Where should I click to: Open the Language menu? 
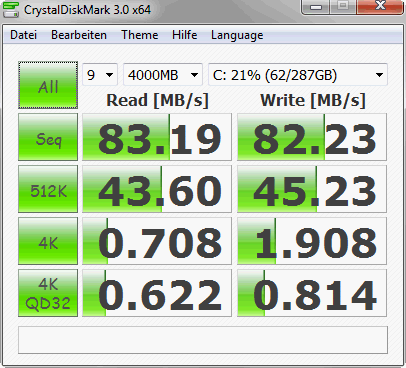237,35
